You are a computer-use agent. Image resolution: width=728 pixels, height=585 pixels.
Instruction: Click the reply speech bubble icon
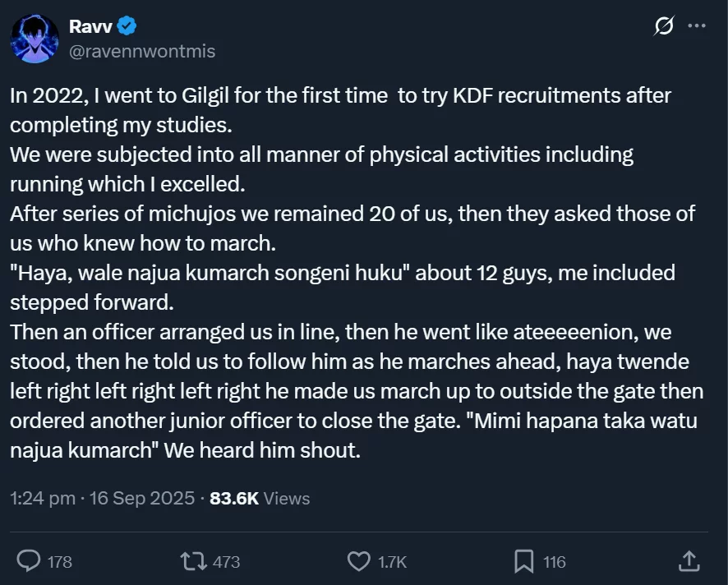click(x=30, y=561)
